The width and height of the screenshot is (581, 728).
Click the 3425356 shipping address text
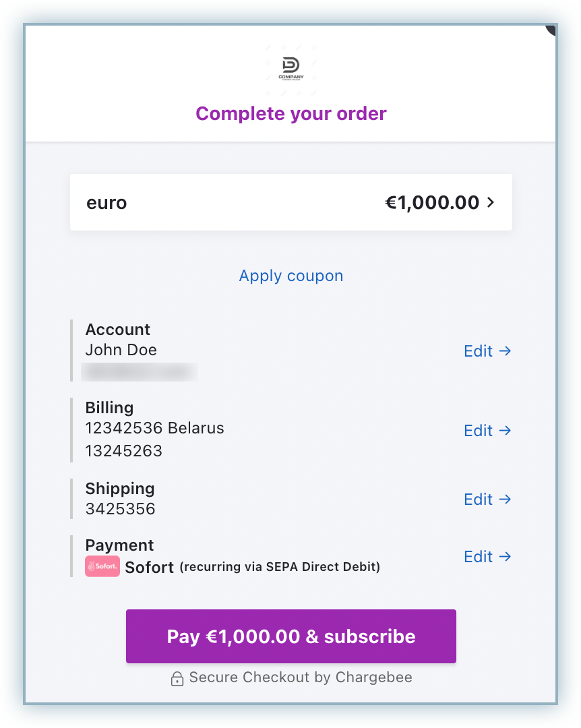120,509
